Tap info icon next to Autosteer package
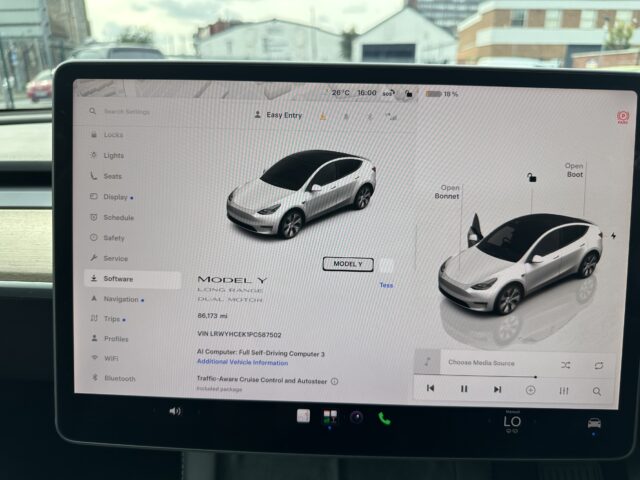640x480 pixels. (334, 382)
